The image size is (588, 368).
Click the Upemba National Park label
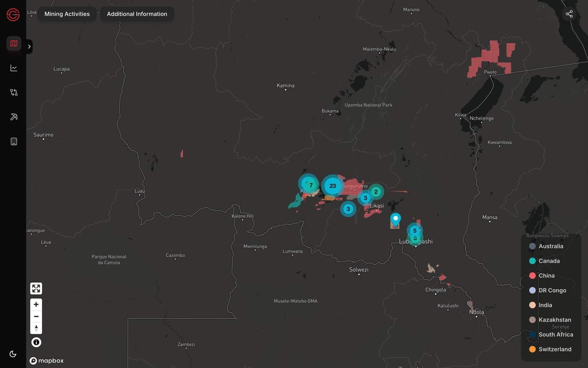[368, 105]
